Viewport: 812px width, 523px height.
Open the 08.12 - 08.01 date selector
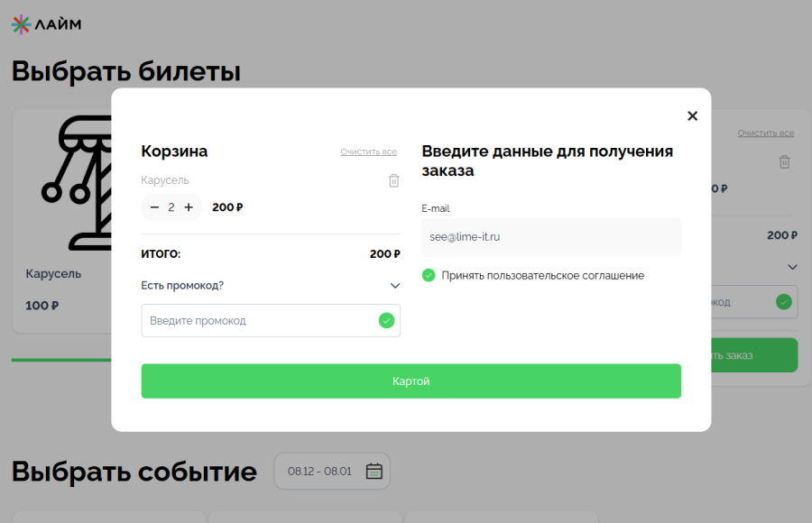point(320,471)
